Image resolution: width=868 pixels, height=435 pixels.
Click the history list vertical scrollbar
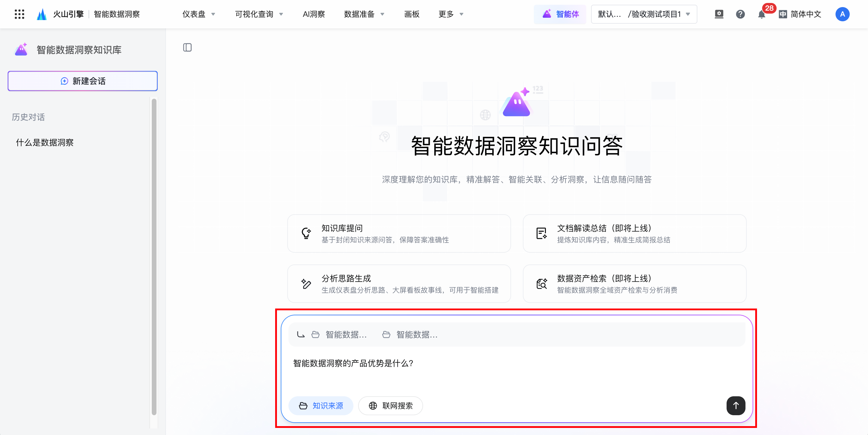(154, 256)
